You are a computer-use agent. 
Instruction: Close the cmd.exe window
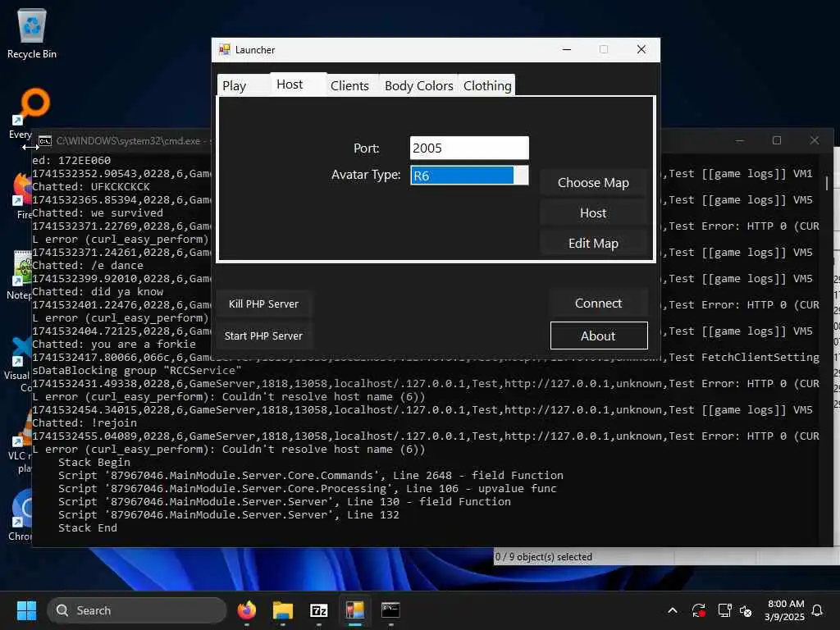point(815,140)
